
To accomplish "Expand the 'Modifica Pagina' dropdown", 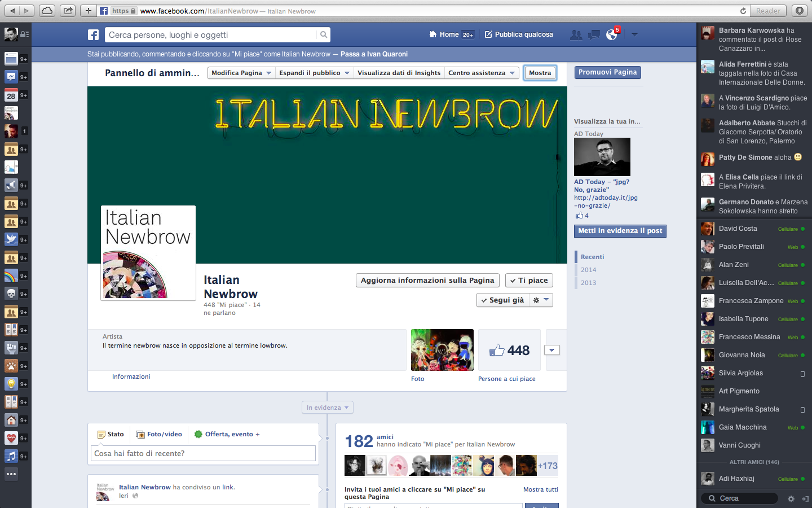I will [241, 73].
